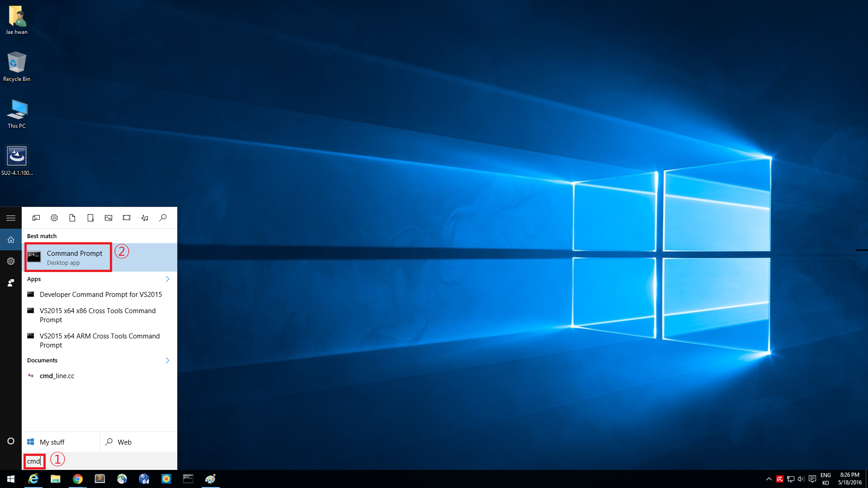Open Internet Explorer from taskbar
Screen dimensions: 868x488
tap(33, 479)
